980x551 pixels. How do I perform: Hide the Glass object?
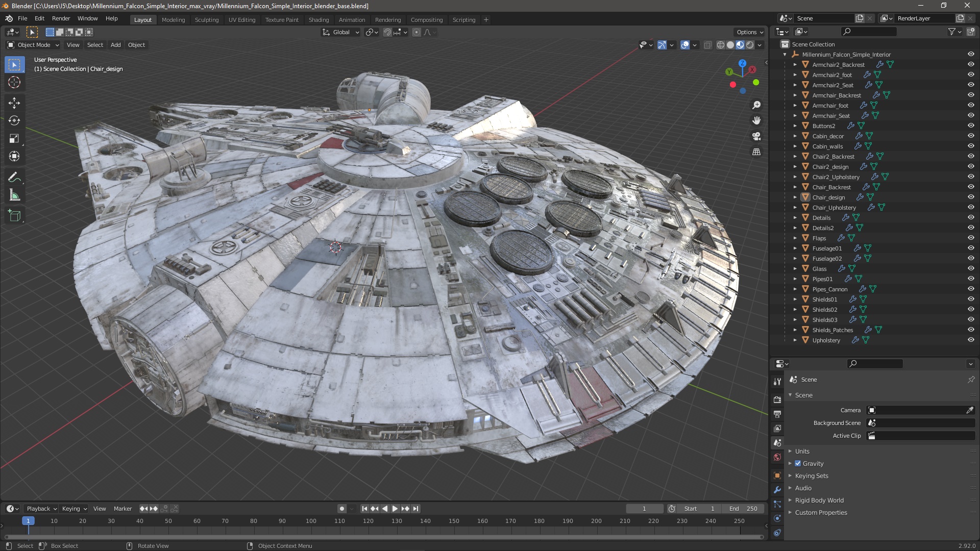point(971,269)
